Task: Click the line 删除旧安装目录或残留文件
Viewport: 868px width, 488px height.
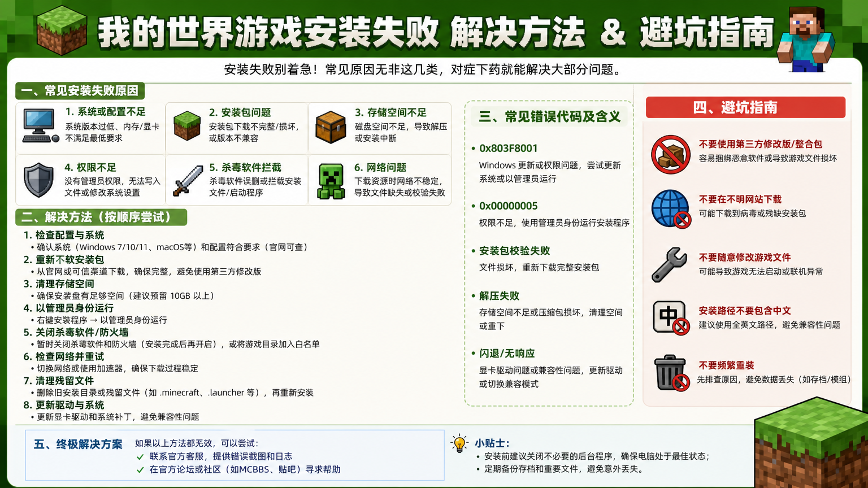Action: pyautogui.click(x=175, y=393)
